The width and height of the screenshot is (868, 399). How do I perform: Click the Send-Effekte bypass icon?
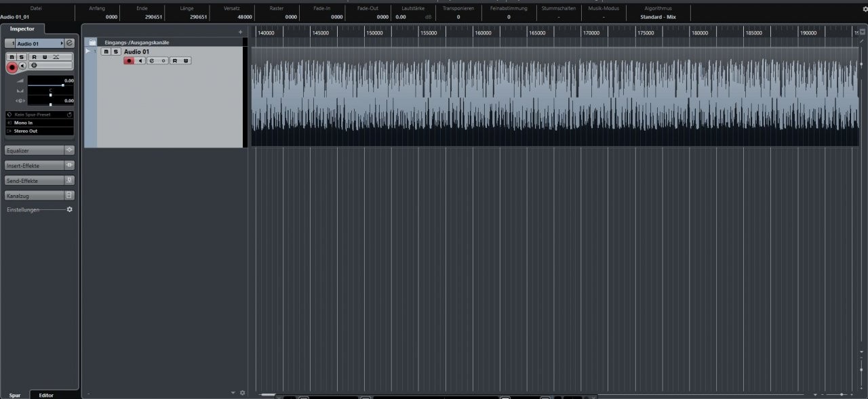coord(69,181)
